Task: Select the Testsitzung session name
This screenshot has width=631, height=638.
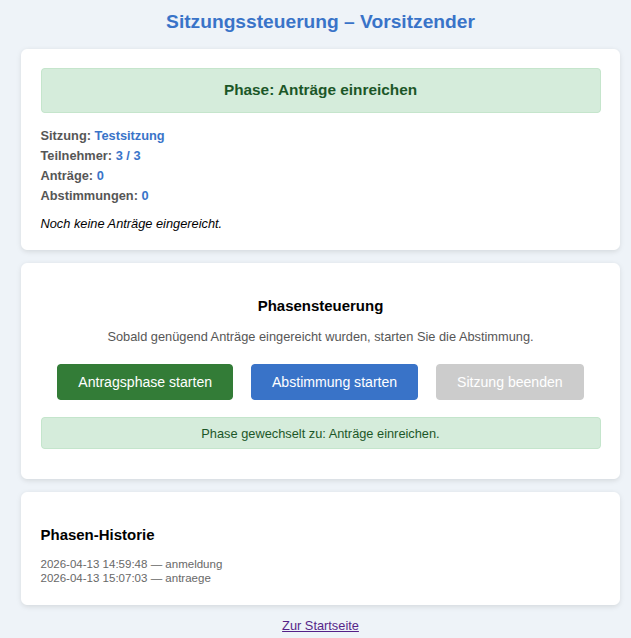Action: 130,136
